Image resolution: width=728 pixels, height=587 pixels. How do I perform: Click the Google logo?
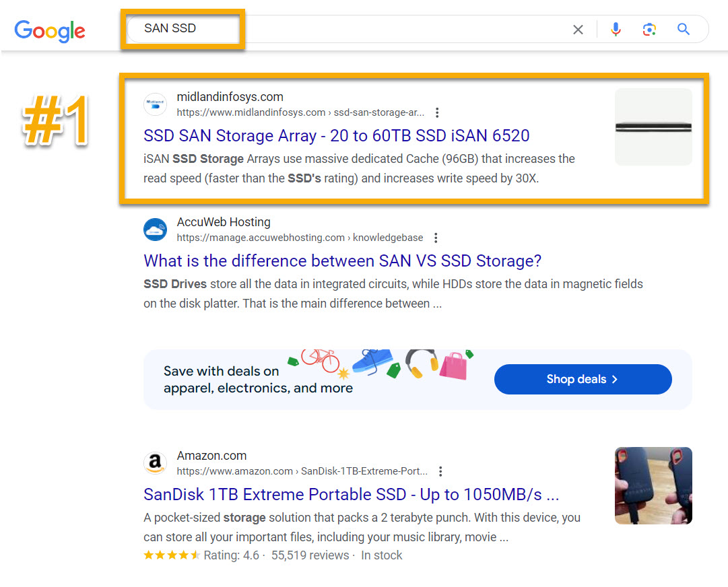50,30
